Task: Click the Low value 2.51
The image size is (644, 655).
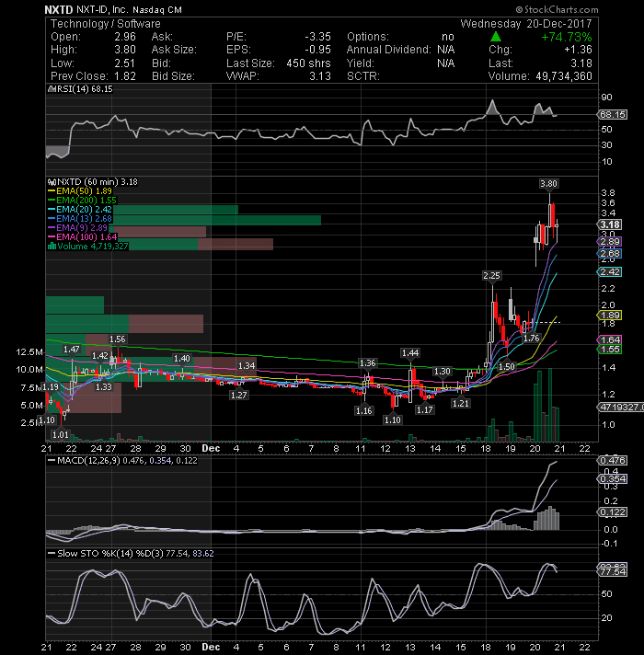Action: [x=125, y=63]
